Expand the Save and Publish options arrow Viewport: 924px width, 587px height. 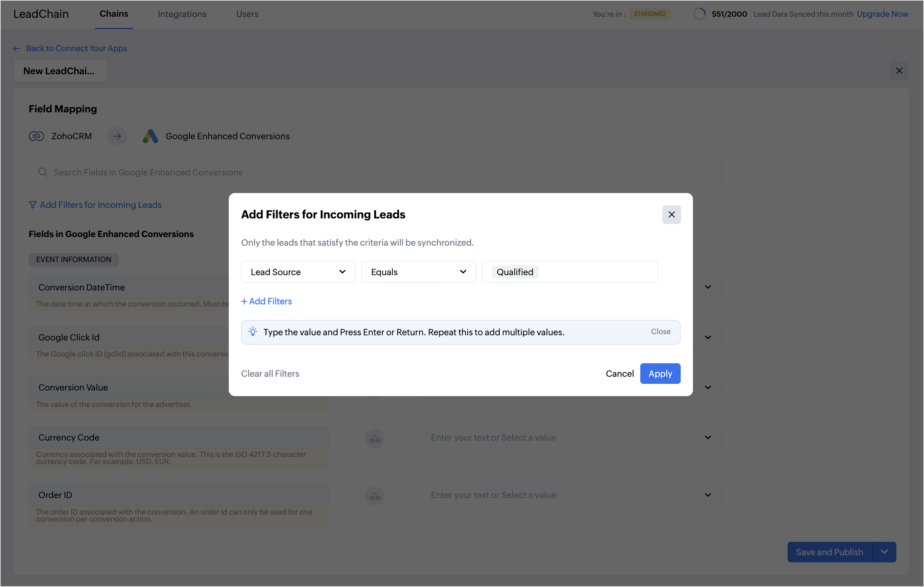[x=884, y=552]
